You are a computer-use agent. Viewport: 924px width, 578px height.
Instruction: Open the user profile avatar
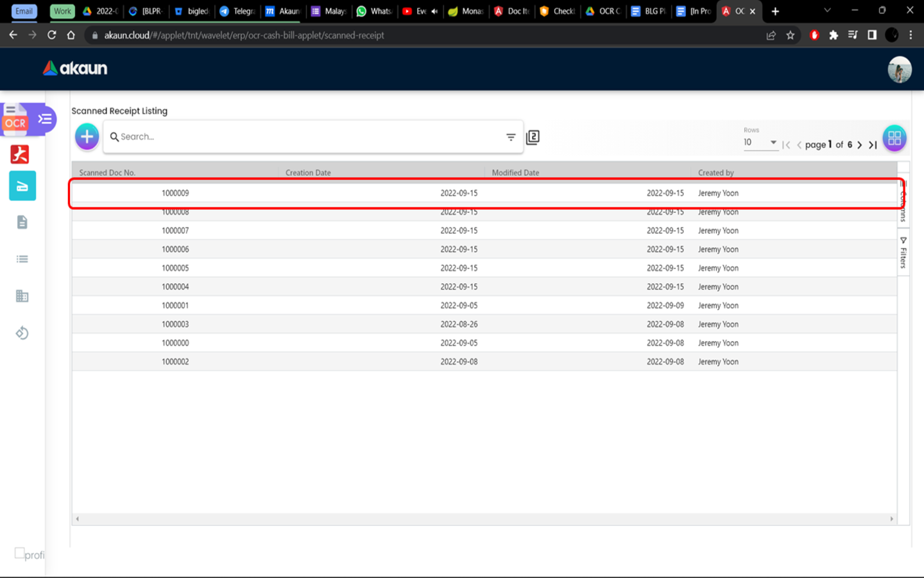(x=900, y=69)
